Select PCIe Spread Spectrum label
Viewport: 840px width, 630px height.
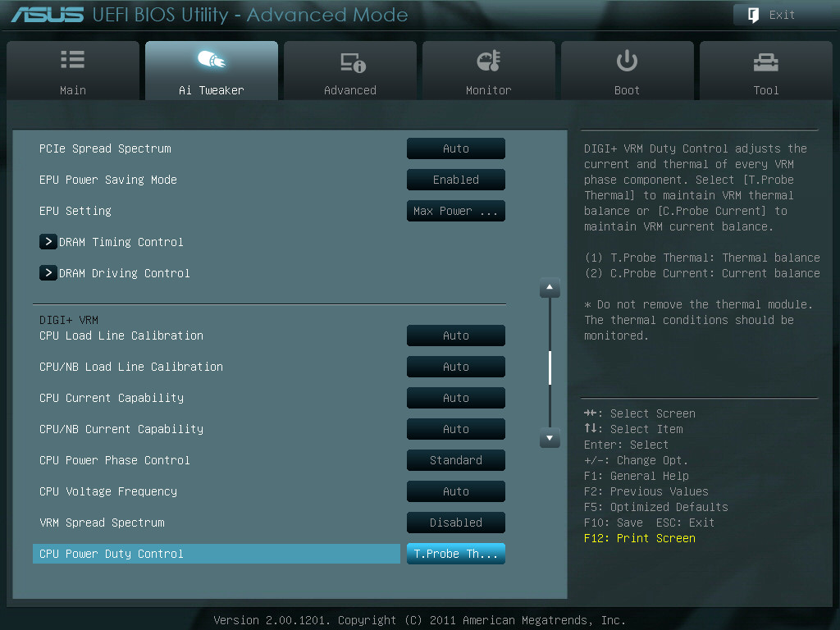105,148
